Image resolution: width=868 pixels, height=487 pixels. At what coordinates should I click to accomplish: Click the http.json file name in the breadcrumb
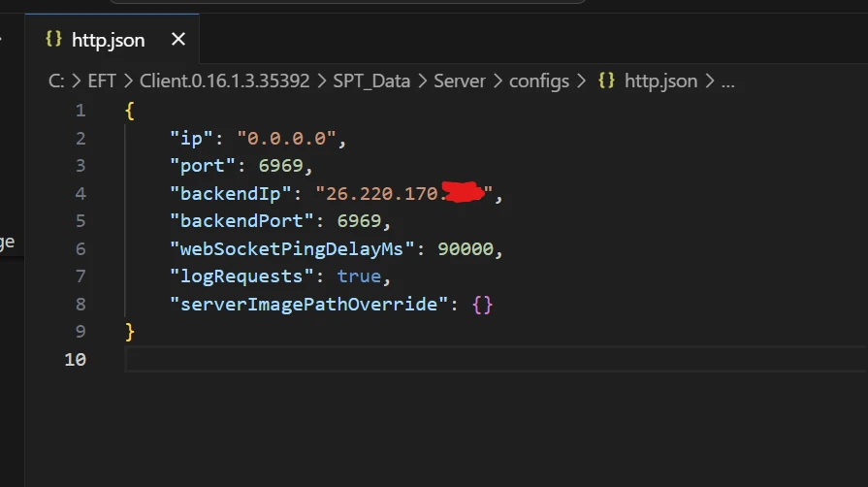pyautogui.click(x=660, y=81)
